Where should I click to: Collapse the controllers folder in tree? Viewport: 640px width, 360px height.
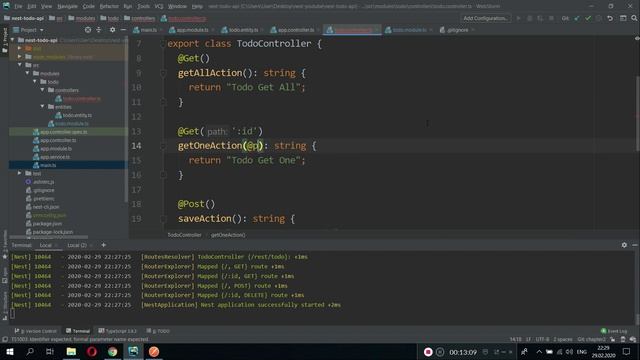pyautogui.click(x=42, y=90)
